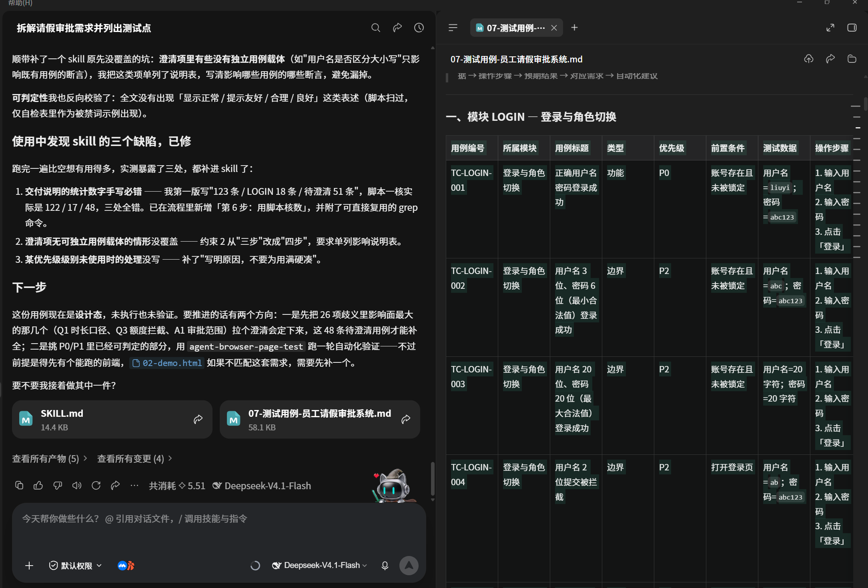
Task: Open conversation history clock icon
Action: pos(419,28)
